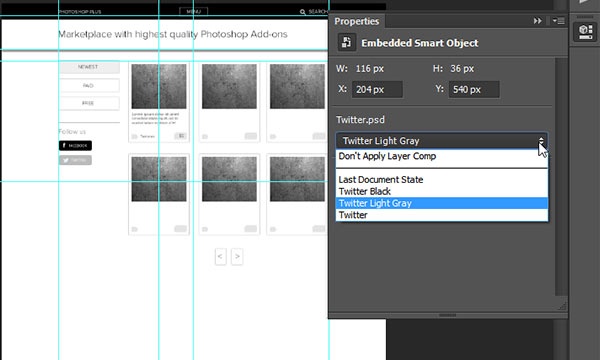Click the Follow us heading text

tap(72, 131)
